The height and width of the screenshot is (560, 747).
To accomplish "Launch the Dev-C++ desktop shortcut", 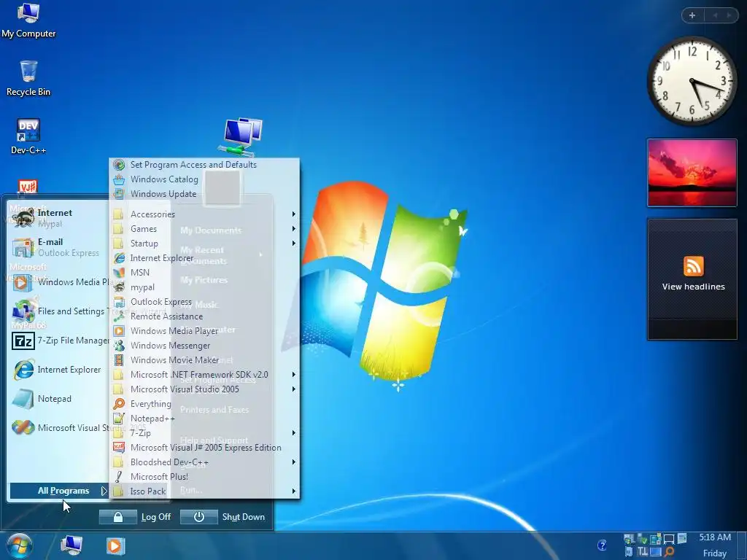I will [x=28, y=136].
